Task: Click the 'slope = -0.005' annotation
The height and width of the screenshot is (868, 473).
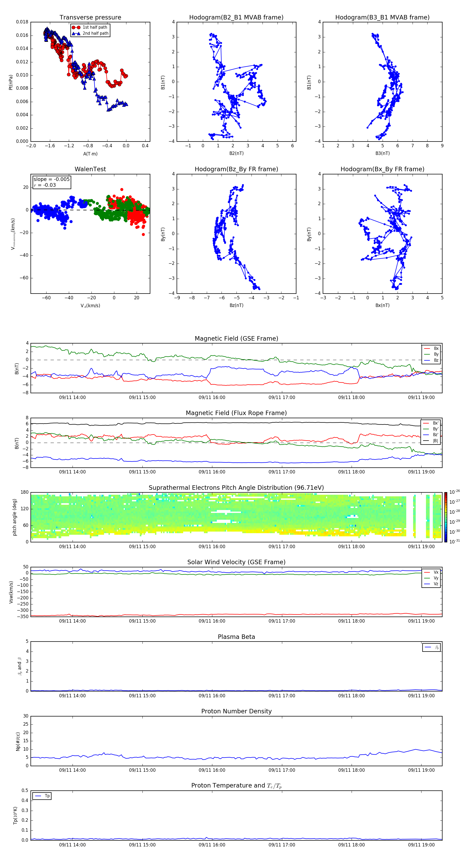Action: pyautogui.click(x=52, y=179)
